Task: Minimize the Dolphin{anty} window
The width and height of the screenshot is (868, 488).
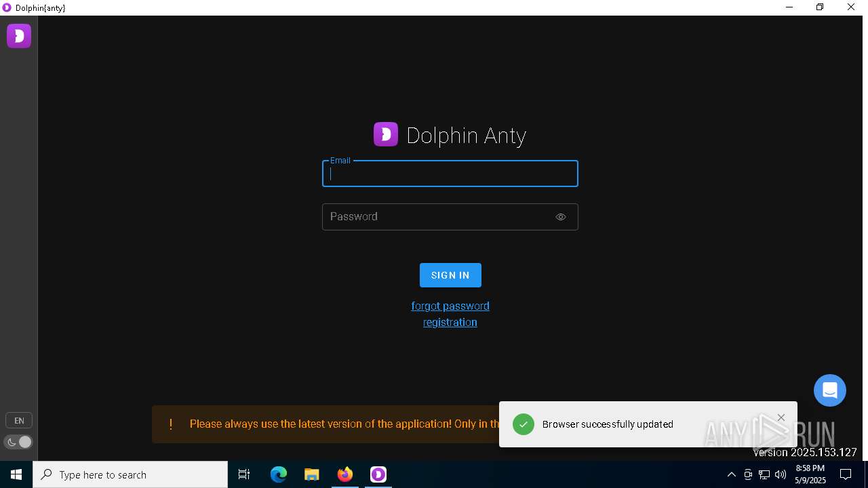Action: click(789, 7)
